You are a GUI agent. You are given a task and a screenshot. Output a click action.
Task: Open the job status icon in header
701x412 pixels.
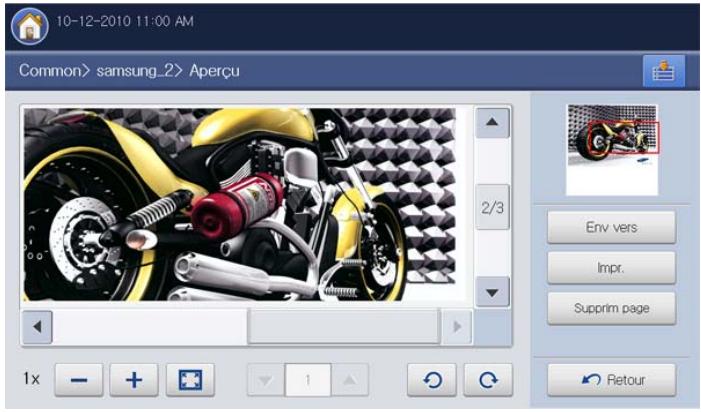(663, 71)
